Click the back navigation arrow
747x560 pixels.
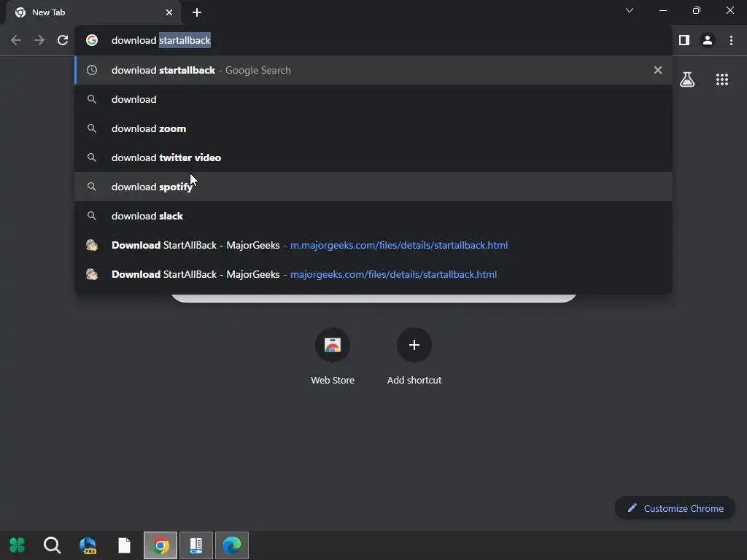16,41
